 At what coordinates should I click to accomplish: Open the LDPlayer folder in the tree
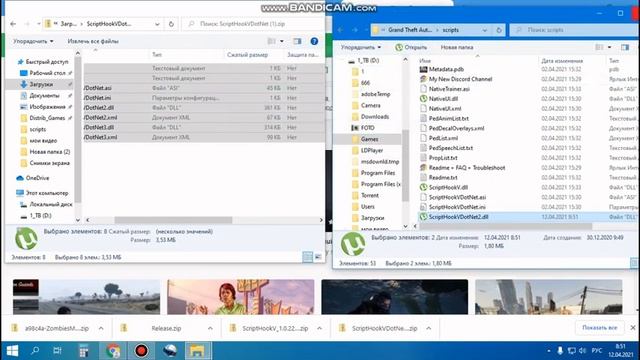[367, 151]
